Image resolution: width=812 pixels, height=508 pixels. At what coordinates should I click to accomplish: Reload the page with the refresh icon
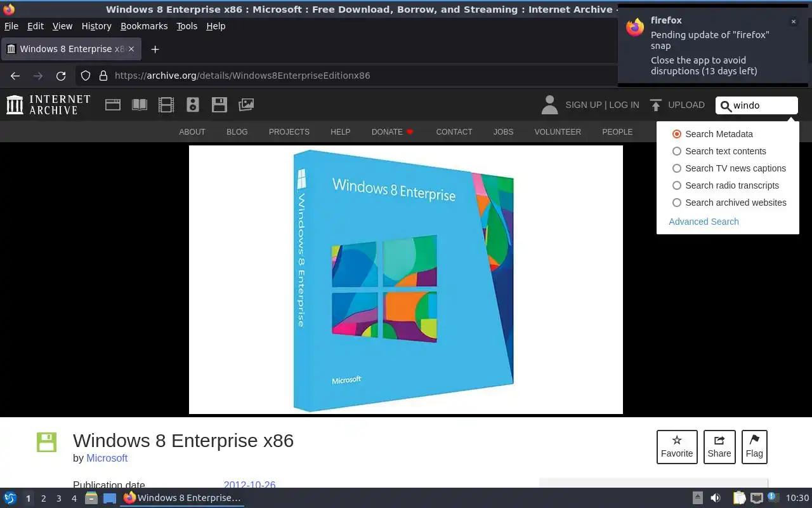(x=61, y=76)
